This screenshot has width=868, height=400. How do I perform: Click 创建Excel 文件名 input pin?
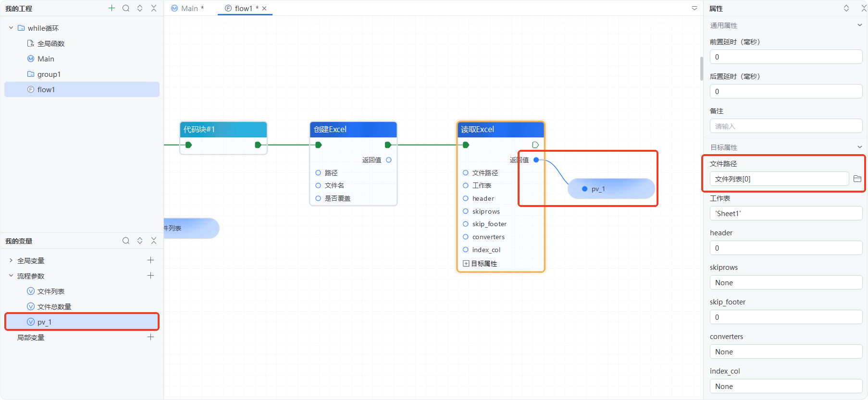pos(318,185)
